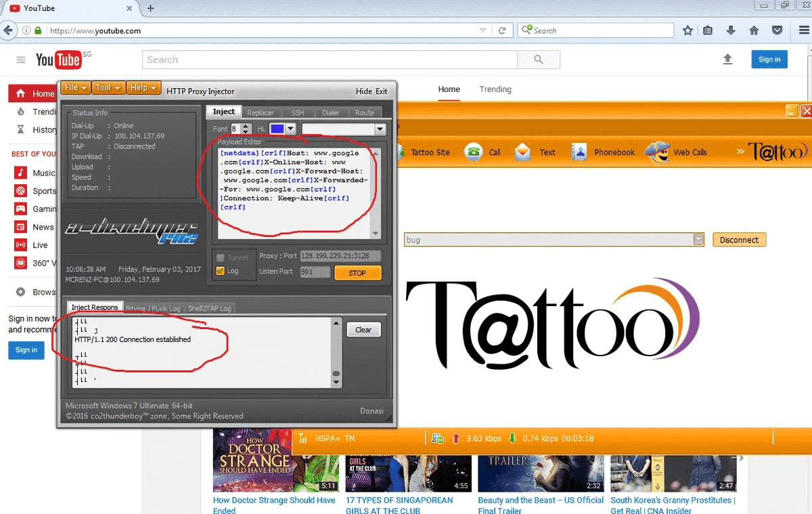
Task: Adjust the Font size stepper
Action: coord(246,129)
